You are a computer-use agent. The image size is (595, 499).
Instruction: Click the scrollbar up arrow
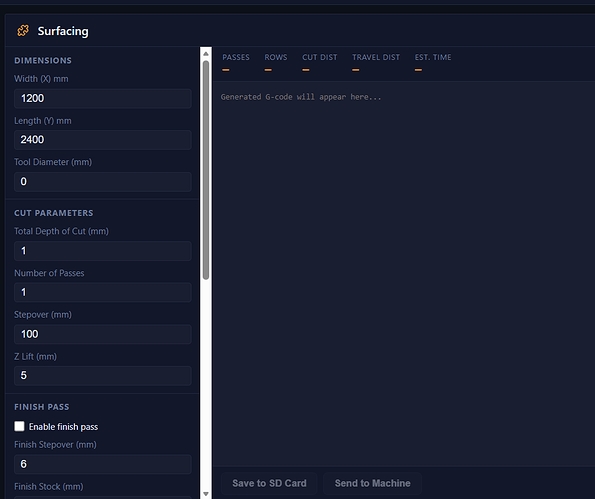coord(206,54)
